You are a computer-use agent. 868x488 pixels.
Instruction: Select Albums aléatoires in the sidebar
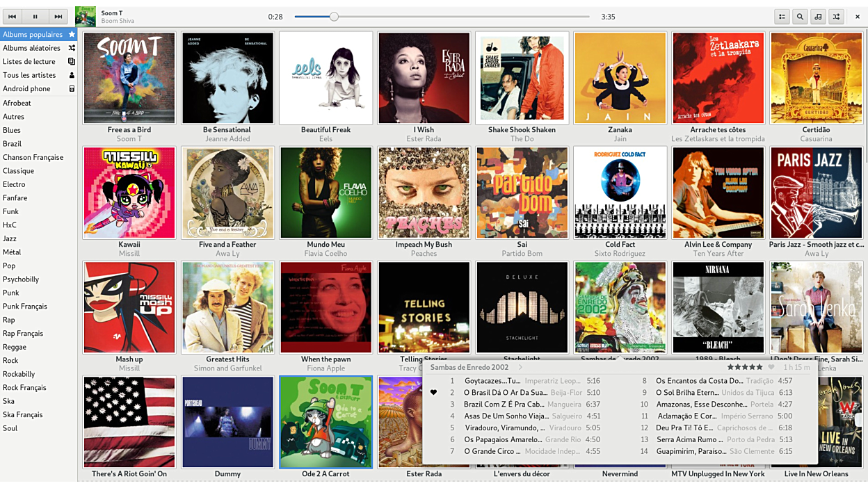tap(32, 48)
